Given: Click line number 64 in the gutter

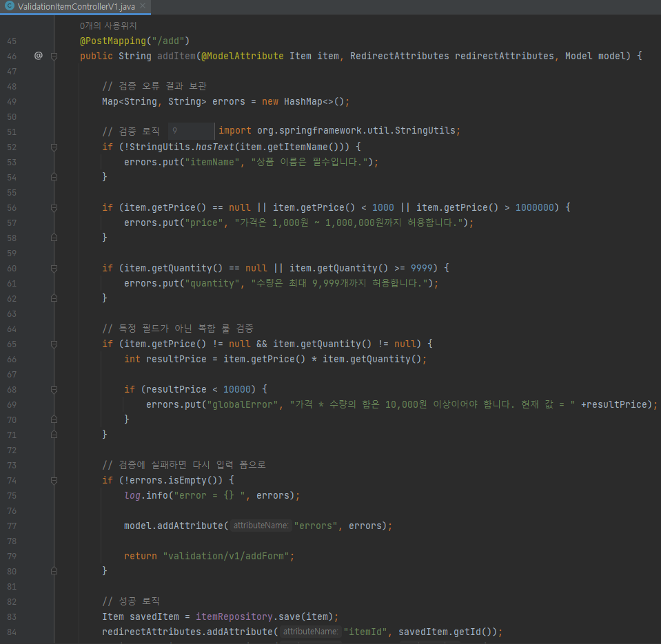Looking at the screenshot, I should [x=12, y=329].
